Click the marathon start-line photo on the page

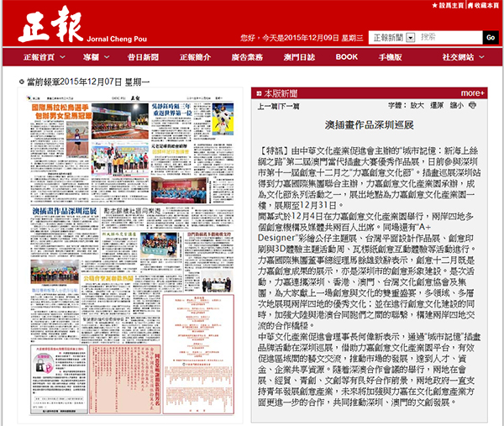coord(120,121)
